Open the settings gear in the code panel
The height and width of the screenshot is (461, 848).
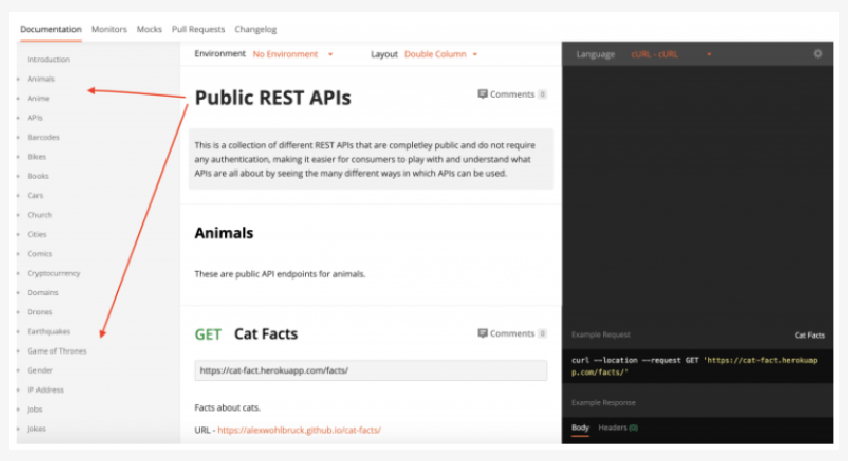(x=817, y=54)
